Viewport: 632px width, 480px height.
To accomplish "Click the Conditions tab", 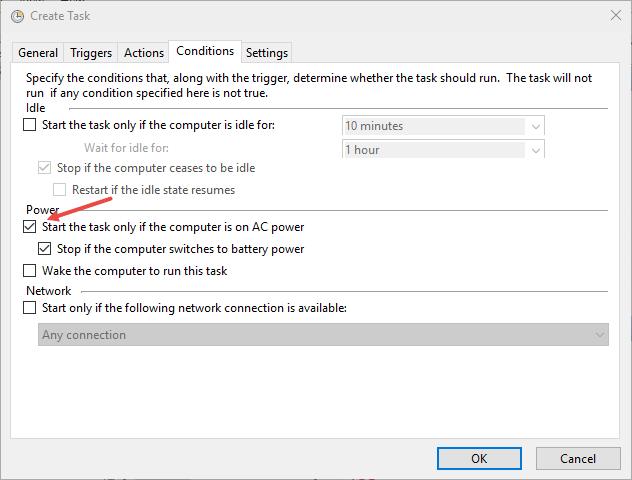I will [204, 51].
